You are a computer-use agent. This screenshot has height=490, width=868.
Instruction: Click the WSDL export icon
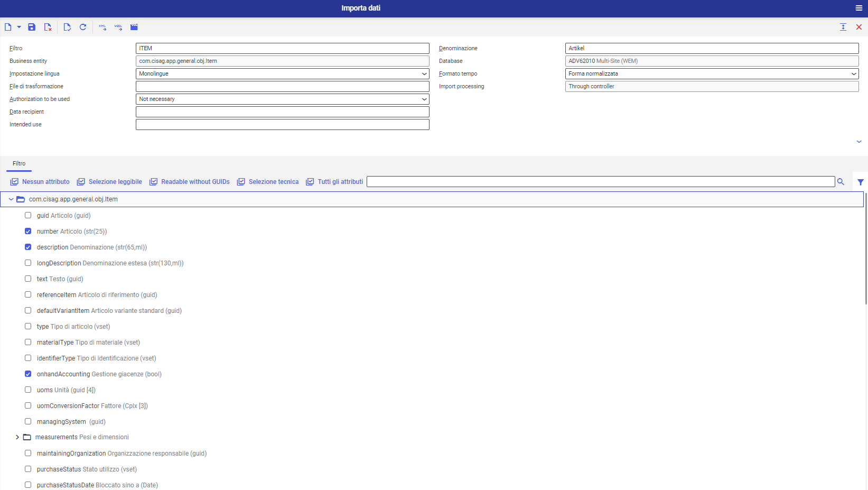118,27
